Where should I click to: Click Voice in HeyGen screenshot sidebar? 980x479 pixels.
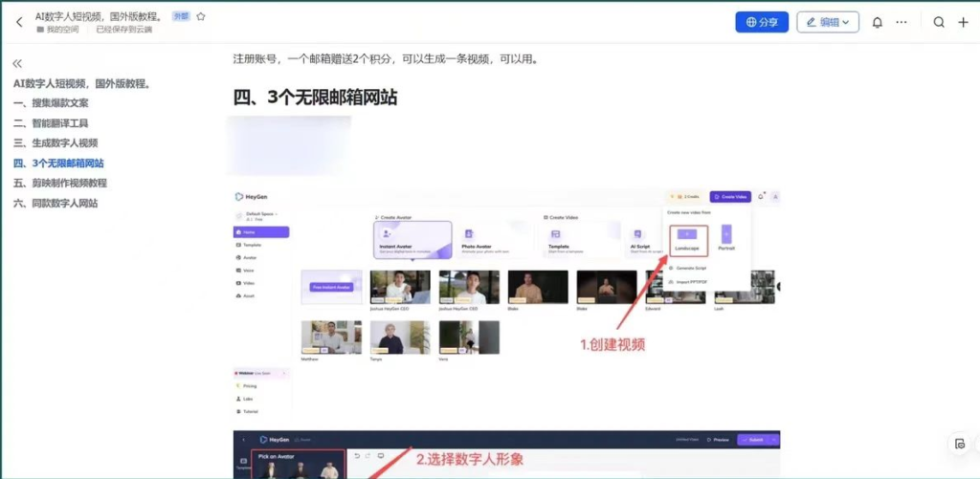[x=245, y=271]
